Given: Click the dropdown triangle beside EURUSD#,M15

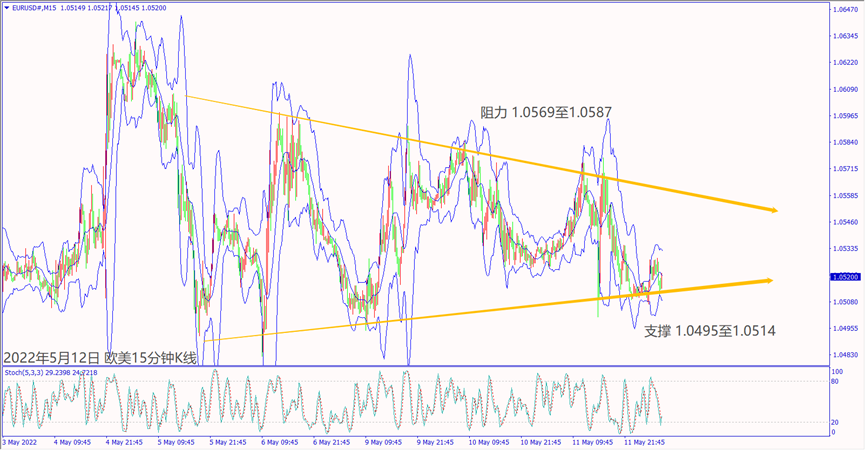Looking at the screenshot, I should (6, 8).
